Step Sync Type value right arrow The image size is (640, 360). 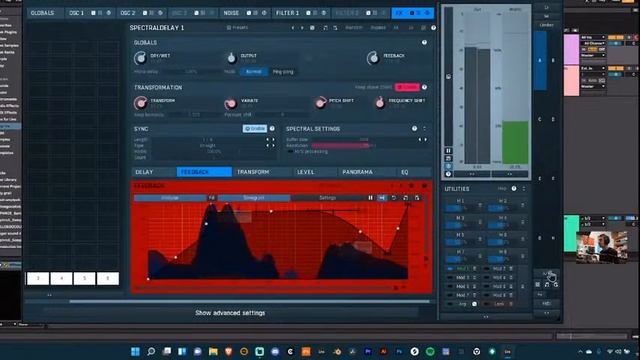click(273, 145)
